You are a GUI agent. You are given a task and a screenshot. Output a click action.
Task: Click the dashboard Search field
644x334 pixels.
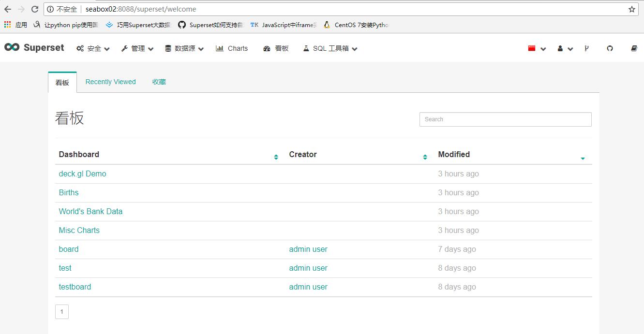tap(506, 119)
